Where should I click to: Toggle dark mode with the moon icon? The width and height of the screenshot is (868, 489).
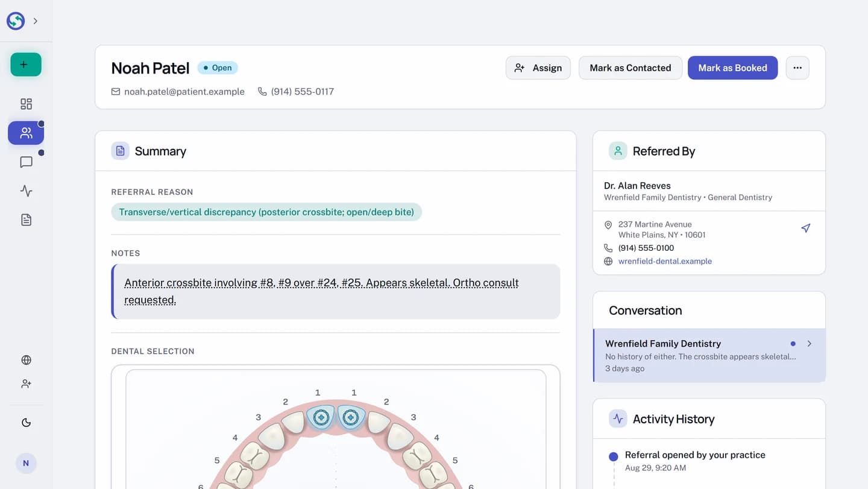[26, 423]
